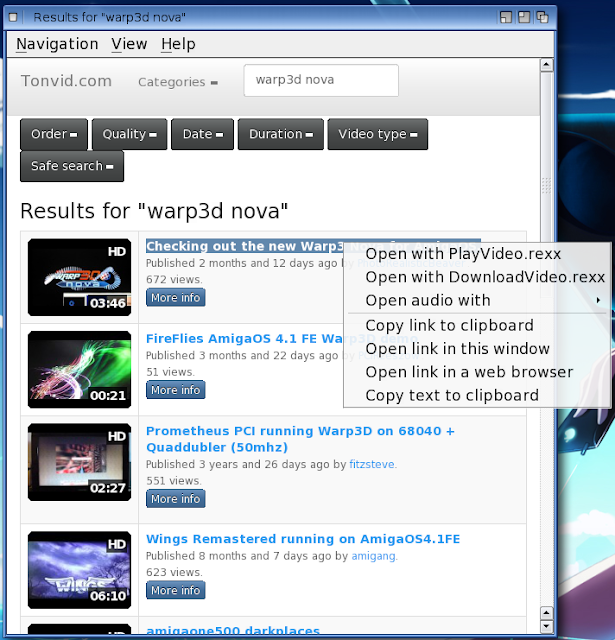Click More info under 623 views
The height and width of the screenshot is (640, 615).
click(175, 590)
